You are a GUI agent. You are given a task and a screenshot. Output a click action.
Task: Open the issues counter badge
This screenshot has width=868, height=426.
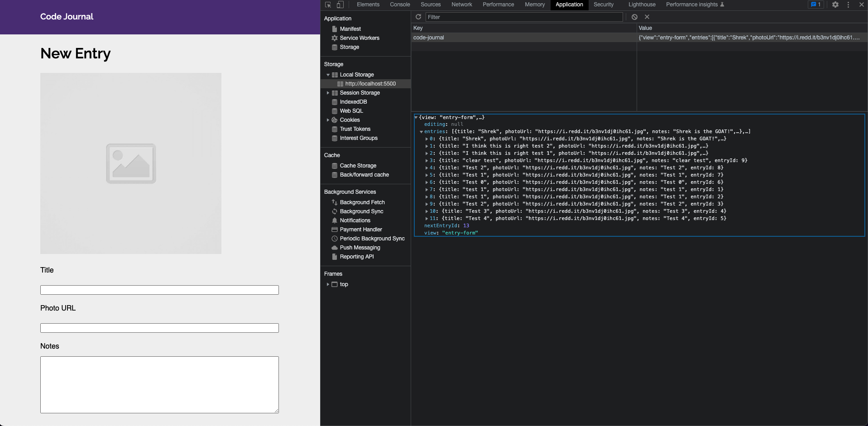point(816,5)
